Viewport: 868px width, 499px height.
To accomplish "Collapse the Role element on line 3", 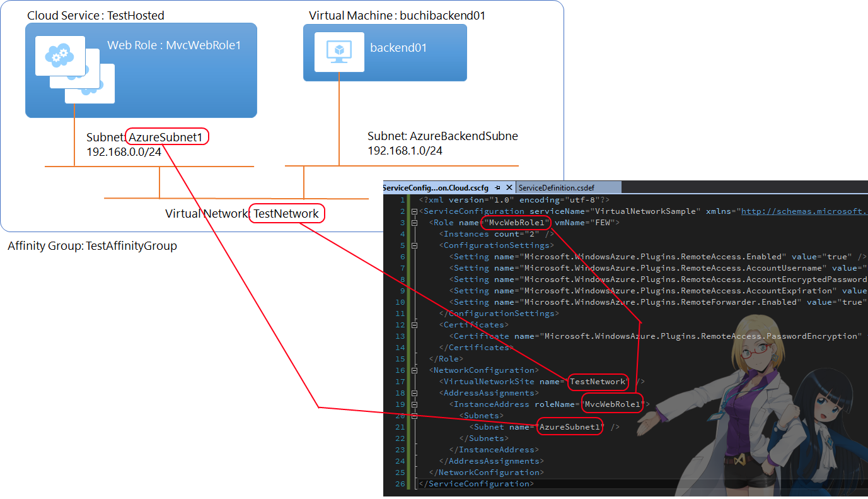I will [x=414, y=223].
